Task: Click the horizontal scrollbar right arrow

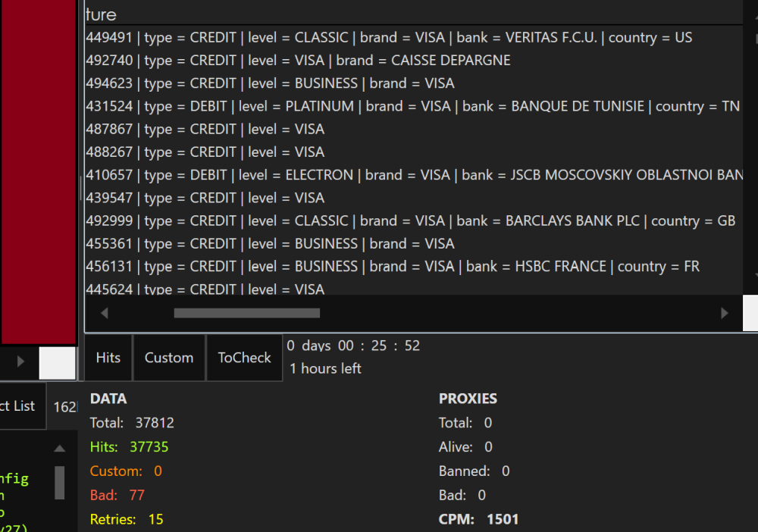Action: coord(725,313)
